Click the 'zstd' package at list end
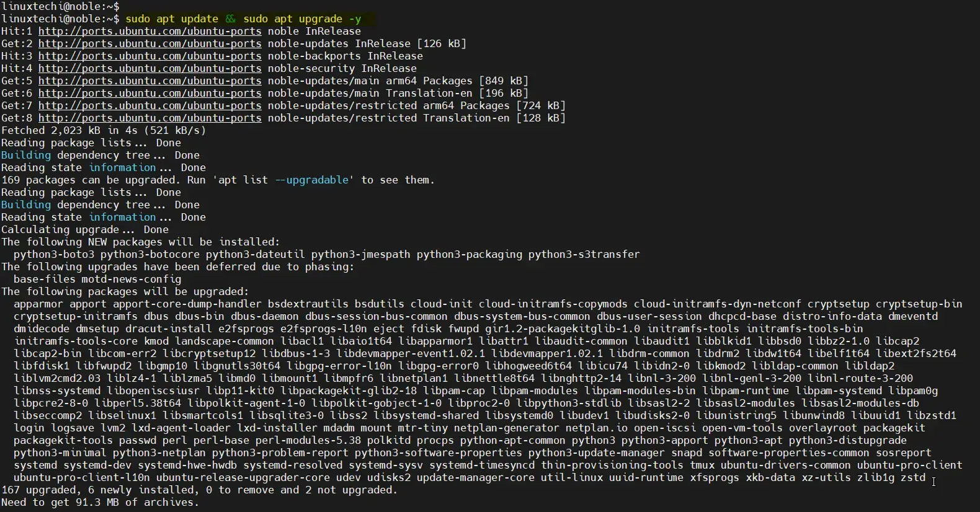The image size is (980, 512). tap(912, 477)
